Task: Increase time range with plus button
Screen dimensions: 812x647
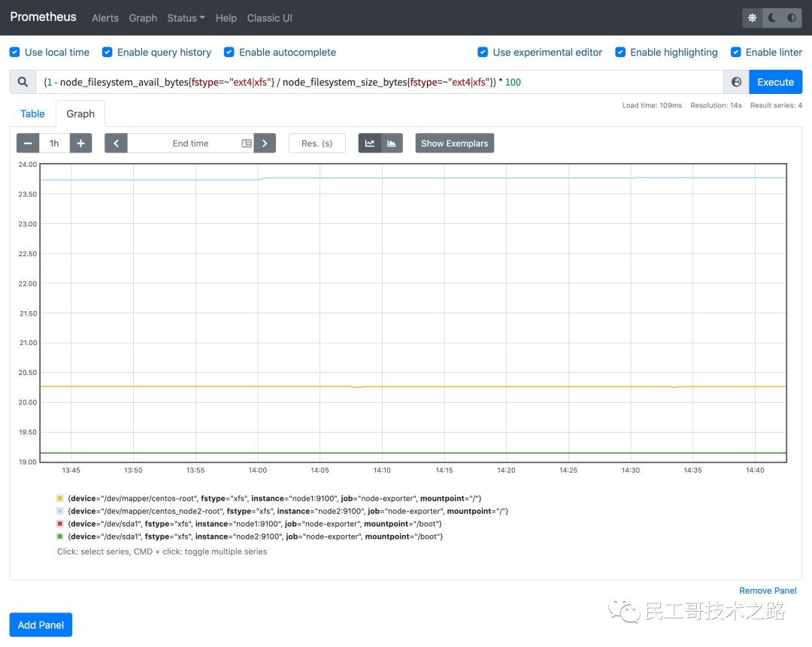Action: tap(80, 144)
